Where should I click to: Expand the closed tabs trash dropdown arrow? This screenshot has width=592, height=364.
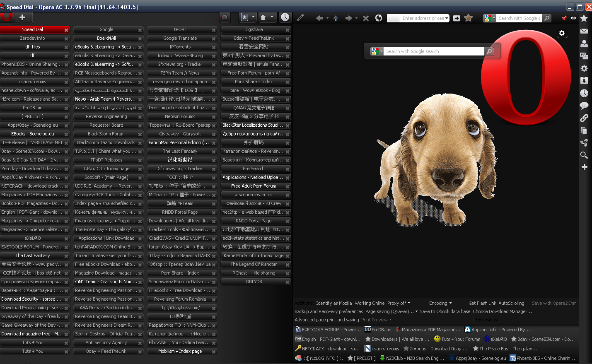coord(272,17)
